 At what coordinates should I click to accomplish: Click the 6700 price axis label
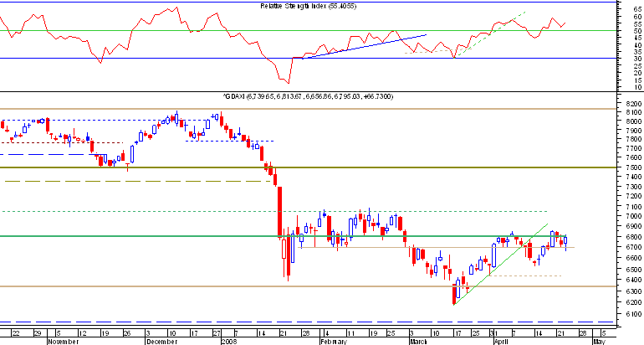635,247
